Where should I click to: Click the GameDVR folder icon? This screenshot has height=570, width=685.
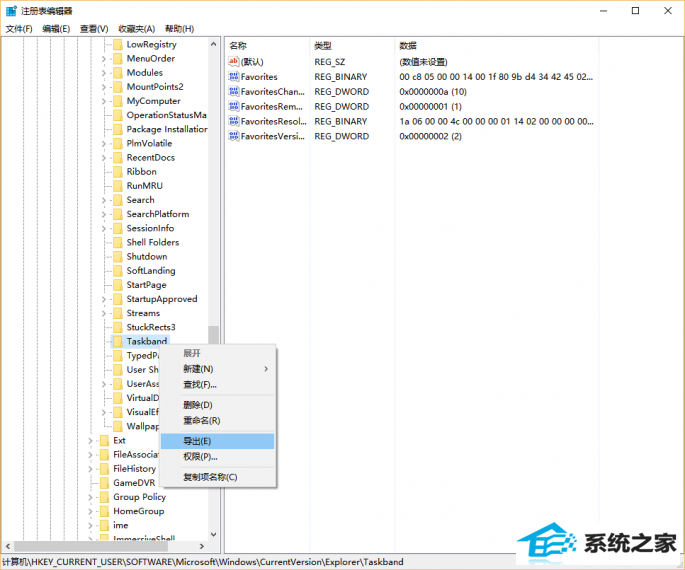click(x=104, y=483)
